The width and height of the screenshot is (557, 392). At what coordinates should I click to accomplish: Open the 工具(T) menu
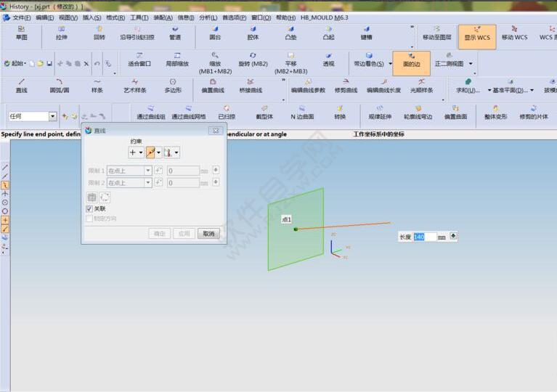[x=139, y=17]
